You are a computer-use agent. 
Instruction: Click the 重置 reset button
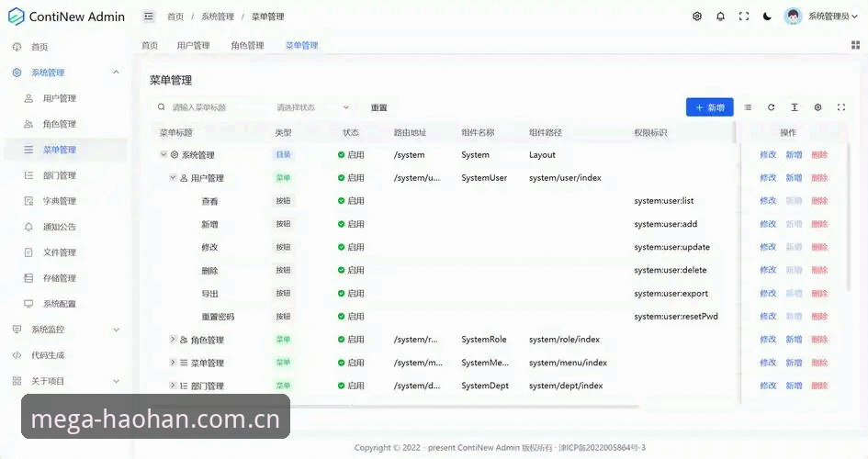(378, 107)
